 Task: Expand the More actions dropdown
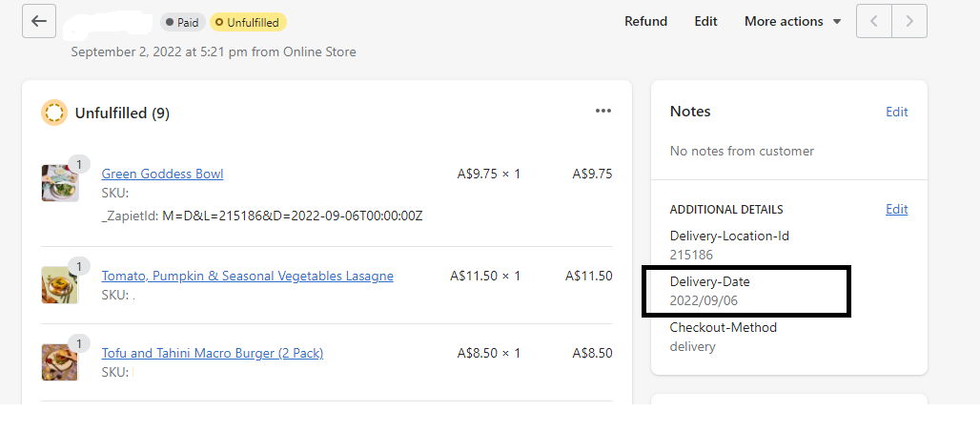[x=792, y=21]
